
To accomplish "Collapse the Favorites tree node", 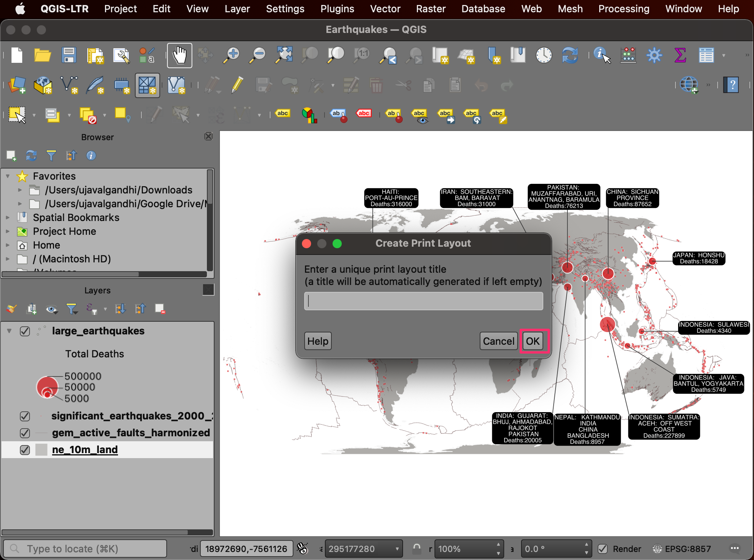I will click(8, 176).
